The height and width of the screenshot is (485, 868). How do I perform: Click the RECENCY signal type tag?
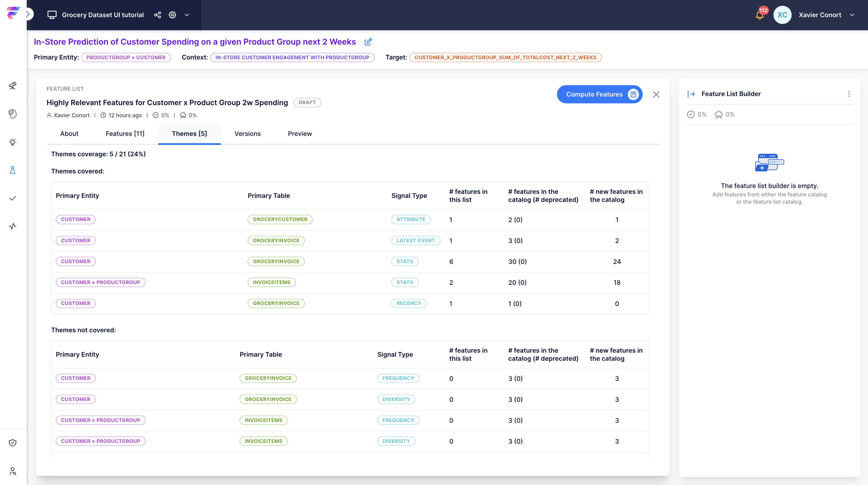coord(409,303)
